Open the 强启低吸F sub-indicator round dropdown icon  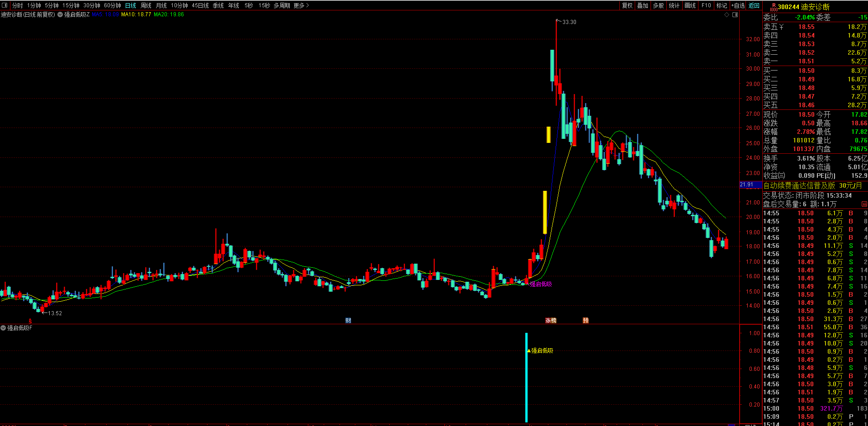3,328
